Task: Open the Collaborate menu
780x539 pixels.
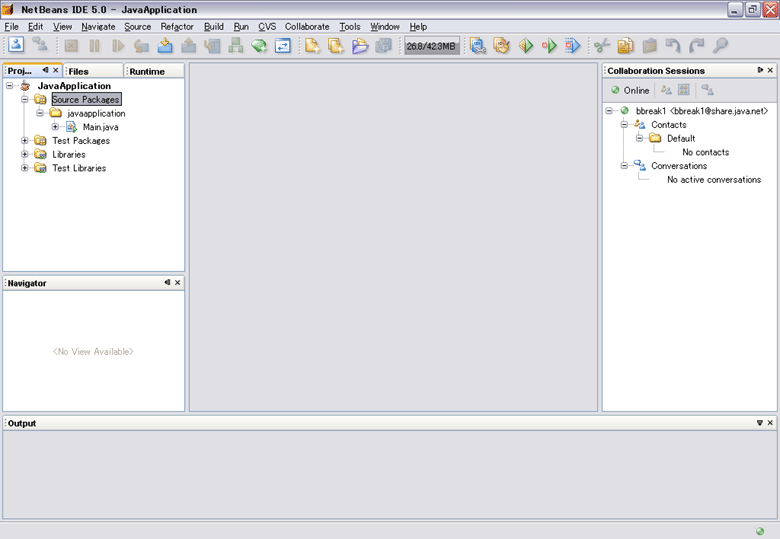Action: 307,27
